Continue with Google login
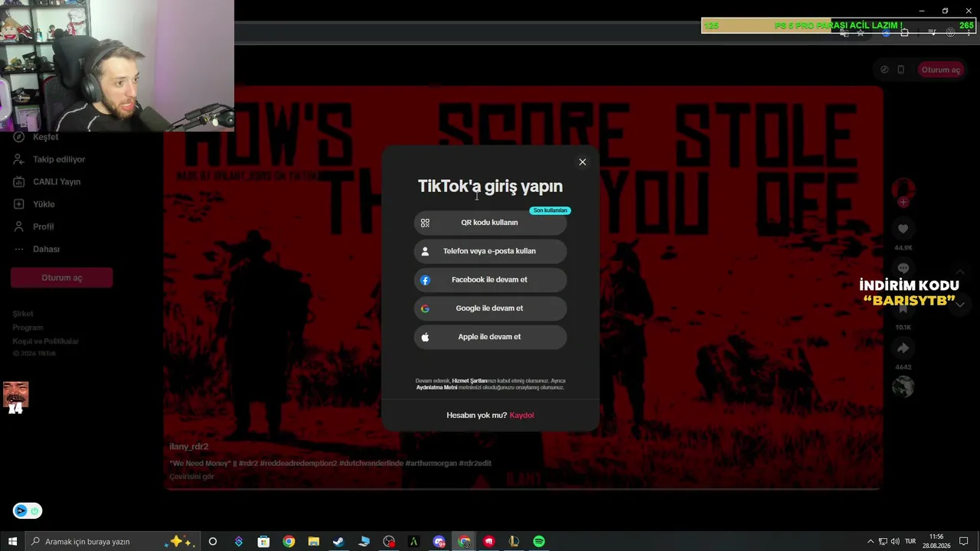Screen dimensions: 980x551 tap(490, 308)
